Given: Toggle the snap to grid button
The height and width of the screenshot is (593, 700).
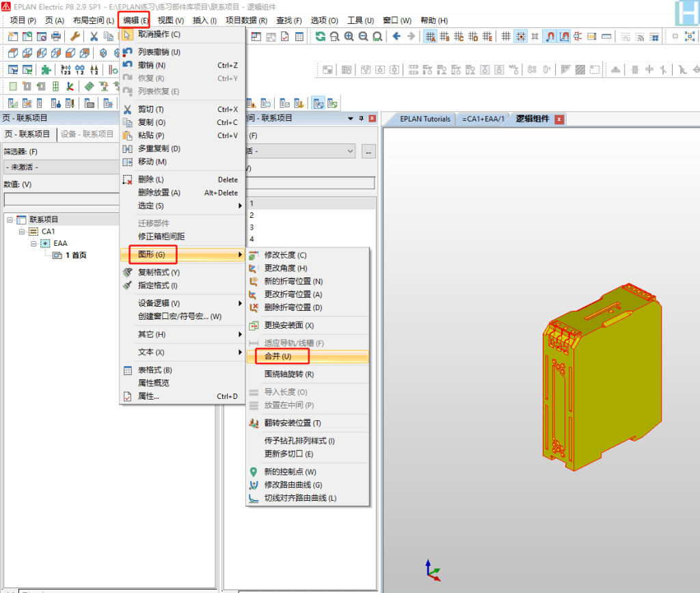Looking at the screenshot, I should pyautogui.click(x=520, y=36).
